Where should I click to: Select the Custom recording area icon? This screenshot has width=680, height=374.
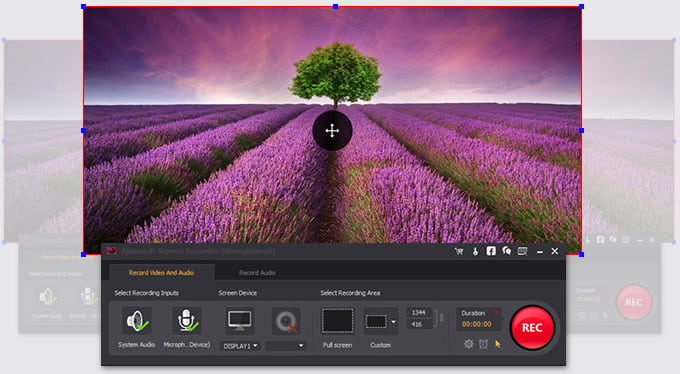(x=376, y=322)
